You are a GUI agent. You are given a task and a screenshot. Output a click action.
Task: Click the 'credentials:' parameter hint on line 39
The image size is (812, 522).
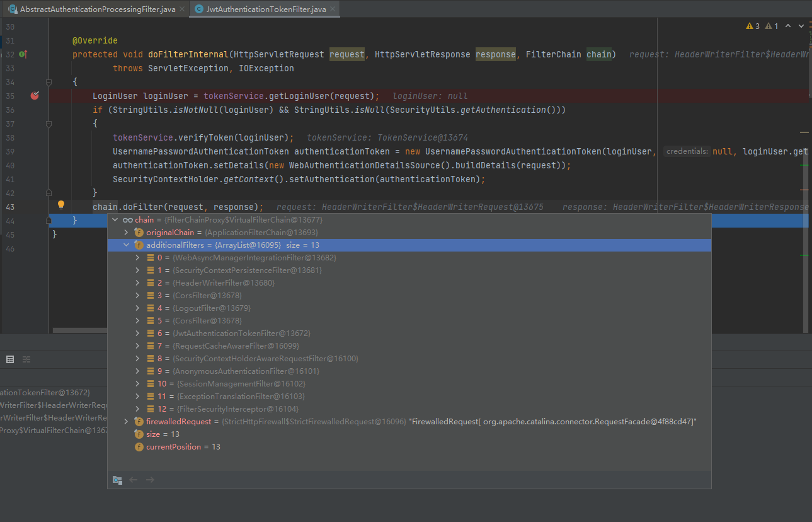click(x=687, y=151)
